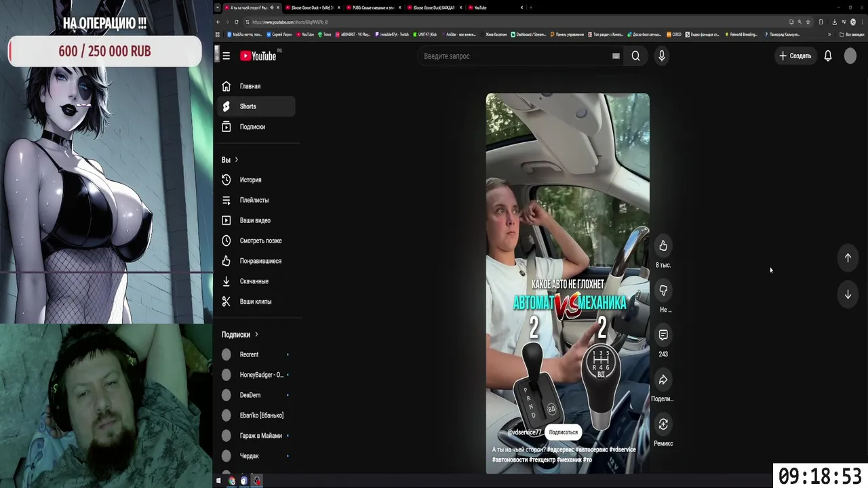Screen dimensions: 868x488
Task: Click the YouTube logo
Action: (258, 56)
